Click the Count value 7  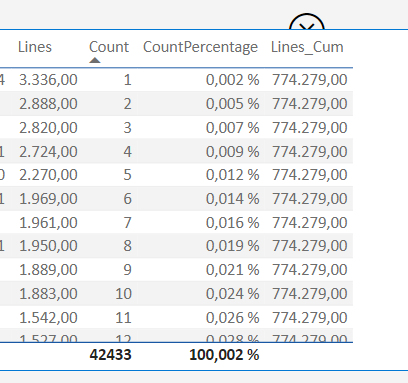(127, 223)
